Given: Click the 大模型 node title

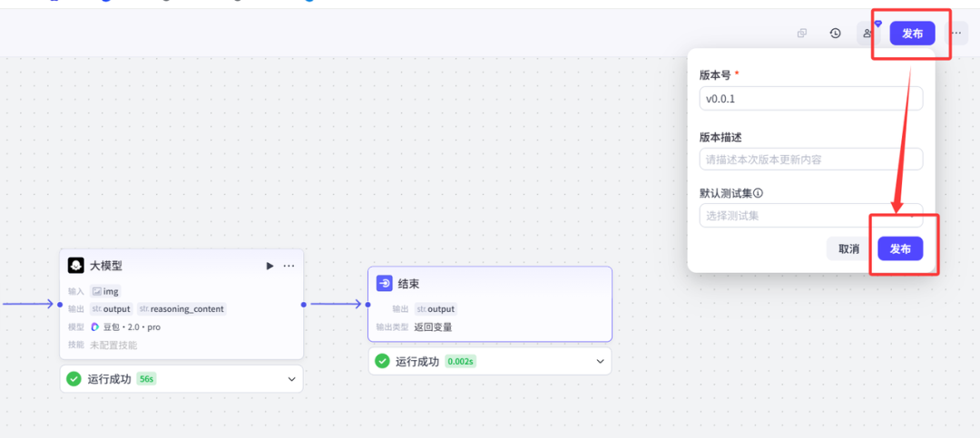Looking at the screenshot, I should point(105,266).
